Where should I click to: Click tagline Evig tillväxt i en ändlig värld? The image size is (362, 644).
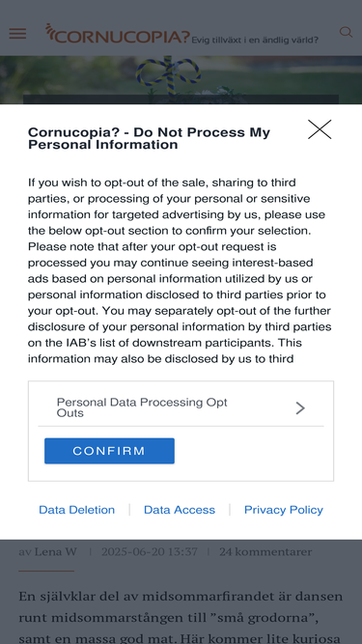[x=255, y=40]
